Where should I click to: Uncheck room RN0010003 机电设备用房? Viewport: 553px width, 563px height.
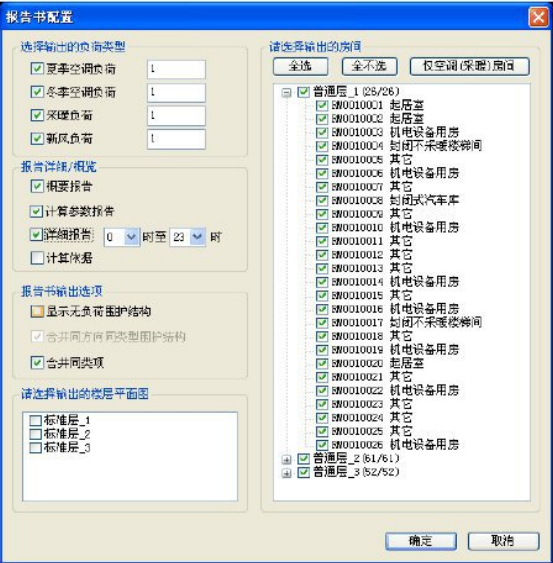click(322, 132)
